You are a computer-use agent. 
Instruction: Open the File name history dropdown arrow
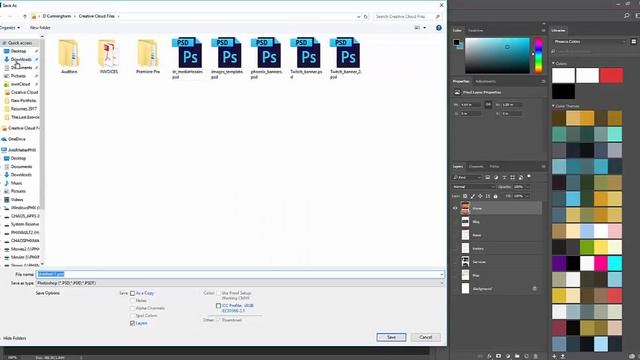click(x=442, y=274)
